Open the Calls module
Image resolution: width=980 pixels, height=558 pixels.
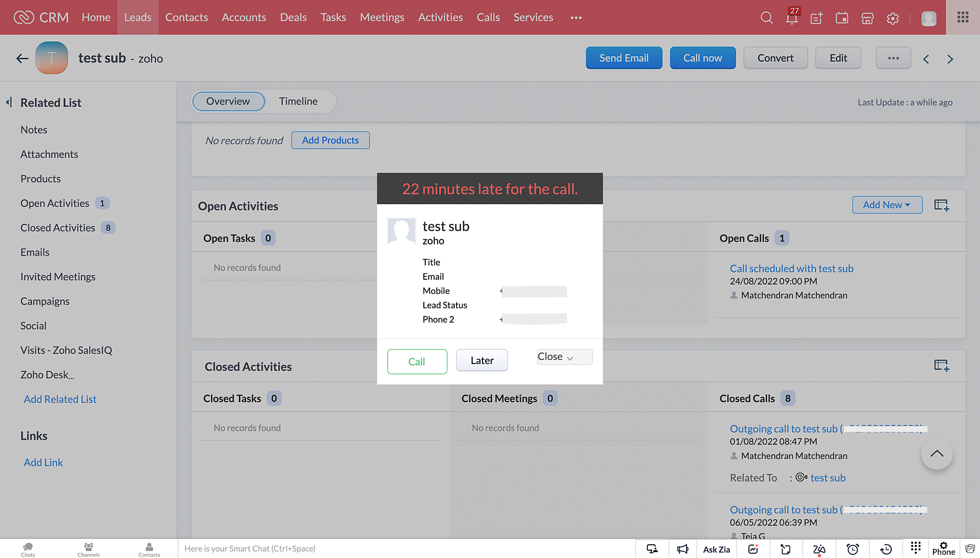coord(488,17)
